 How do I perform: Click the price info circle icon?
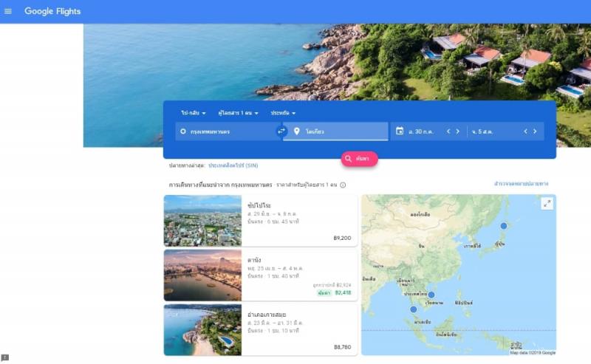[343, 185]
